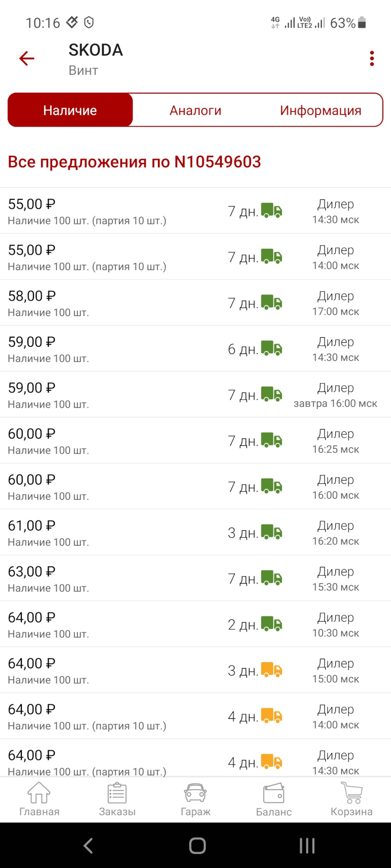Viewport: 391px width, 868px height.
Task: Switch to the Информация tab
Action: 320,110
